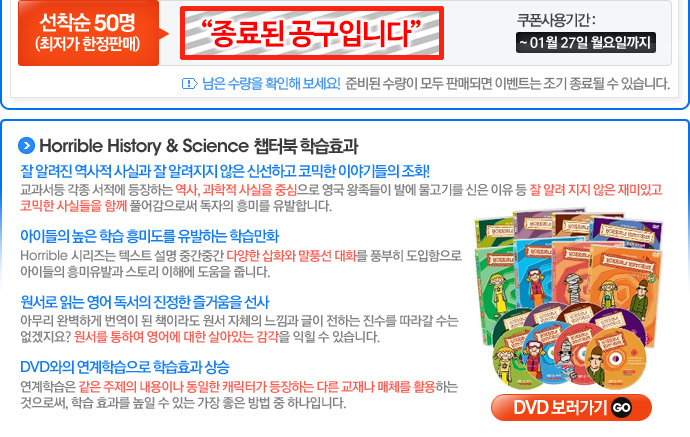
Task: Click the 쿠폰사용기간 label
Action: click(x=556, y=20)
